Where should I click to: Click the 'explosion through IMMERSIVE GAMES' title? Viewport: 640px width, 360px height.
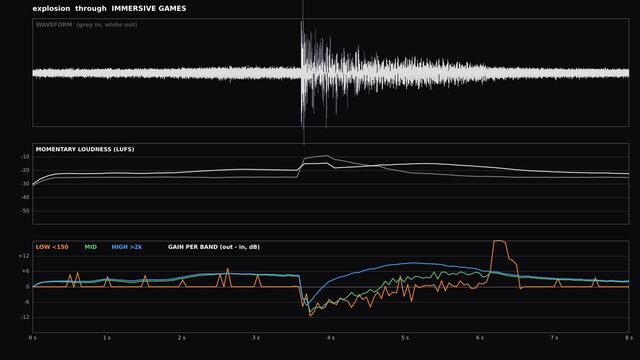tap(109, 8)
